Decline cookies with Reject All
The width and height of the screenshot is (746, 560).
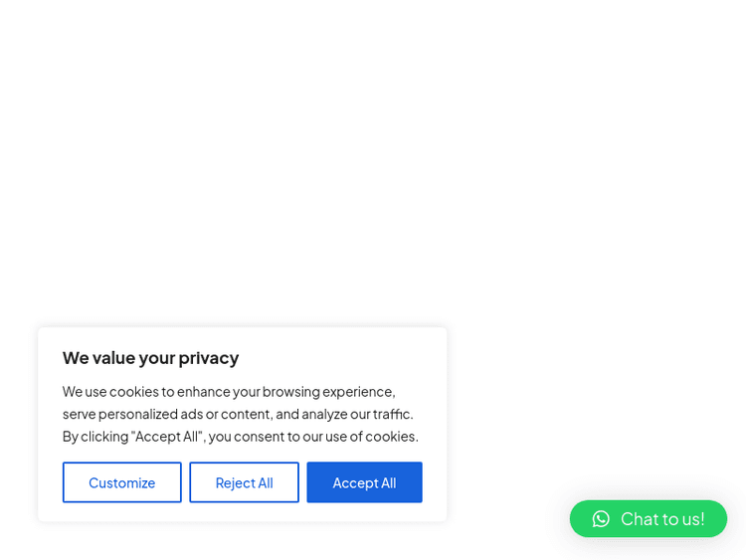244,482
